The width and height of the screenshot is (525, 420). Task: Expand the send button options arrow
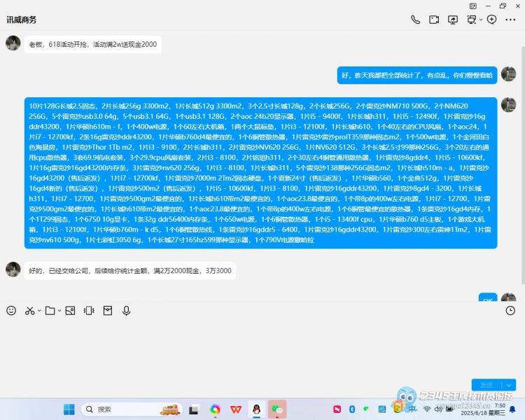(509, 385)
